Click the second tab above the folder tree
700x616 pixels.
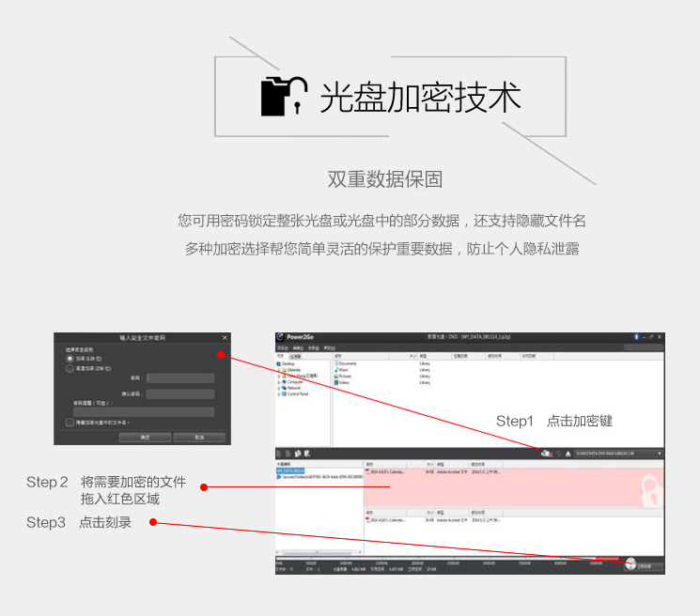click(x=296, y=356)
